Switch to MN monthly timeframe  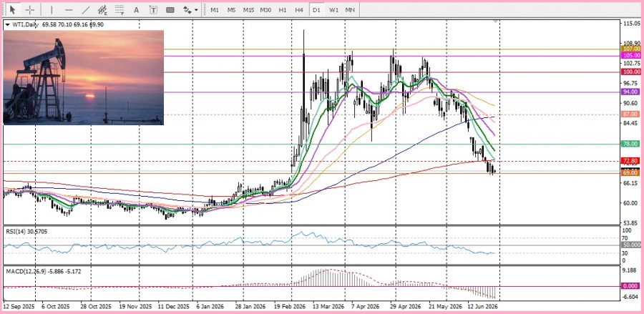pyautogui.click(x=350, y=10)
